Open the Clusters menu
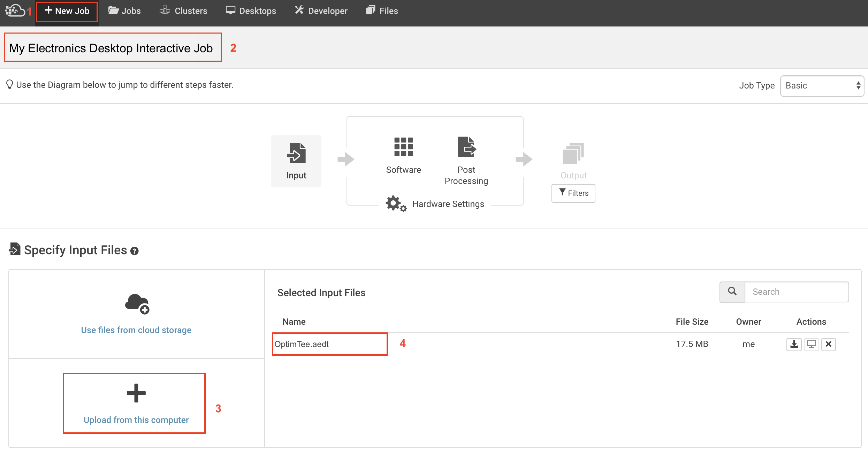The width and height of the screenshot is (868, 455). (x=183, y=11)
